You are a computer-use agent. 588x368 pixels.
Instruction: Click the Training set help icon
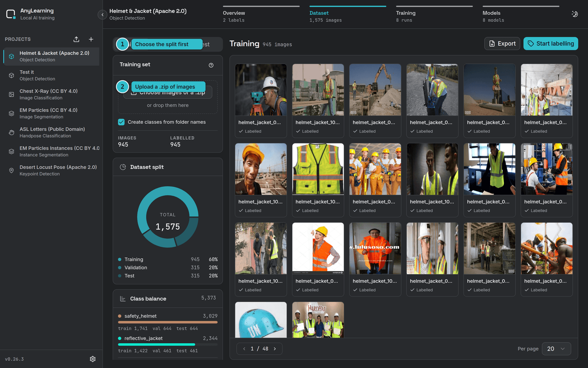click(211, 65)
